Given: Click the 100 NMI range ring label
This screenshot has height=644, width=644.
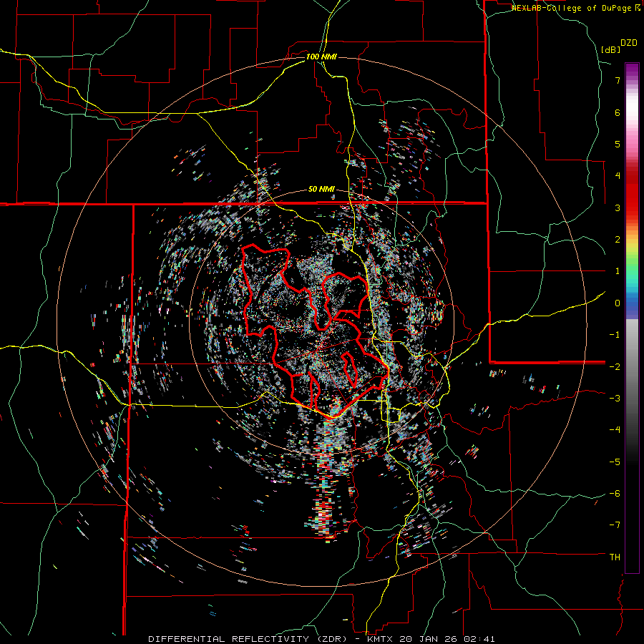Looking at the screenshot, I should point(321,57).
